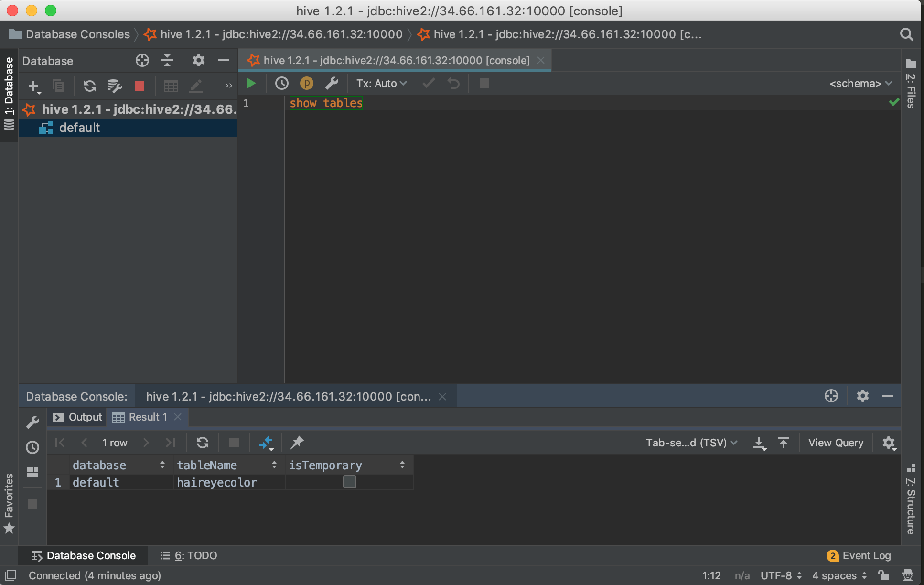The image size is (924, 585).
Task: Click the haireyecolor table row in results
Action: 217,482
